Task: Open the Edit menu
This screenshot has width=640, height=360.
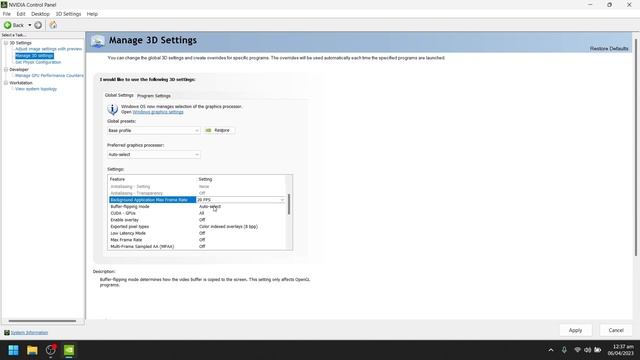Action: [21, 14]
